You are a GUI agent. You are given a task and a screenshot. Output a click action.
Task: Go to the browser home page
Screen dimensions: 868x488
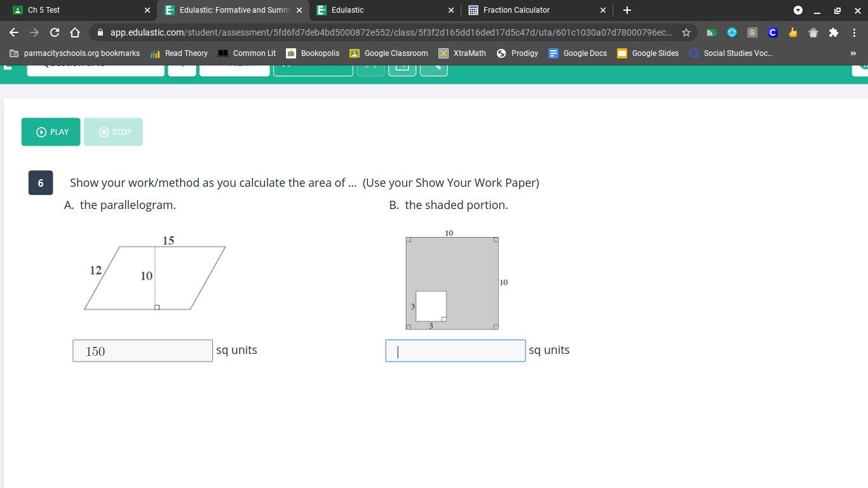coord(75,32)
